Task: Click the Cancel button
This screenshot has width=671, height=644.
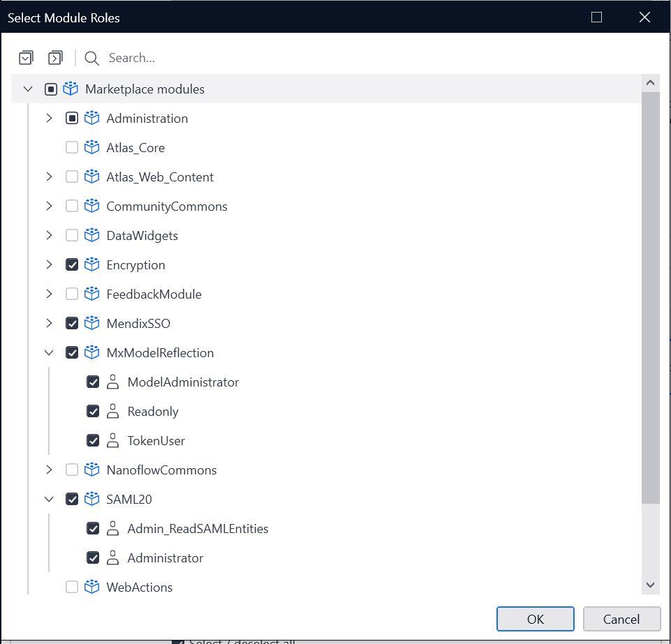Action: click(620, 619)
